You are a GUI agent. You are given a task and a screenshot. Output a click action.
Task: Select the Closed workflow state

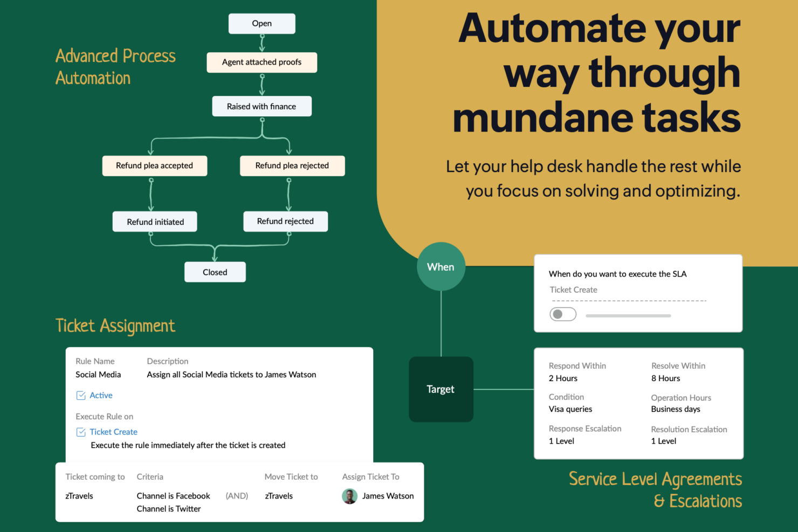pos(215,272)
